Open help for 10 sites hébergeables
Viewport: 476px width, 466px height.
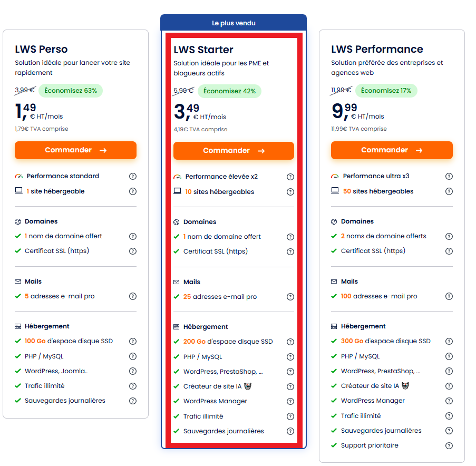[x=290, y=192]
